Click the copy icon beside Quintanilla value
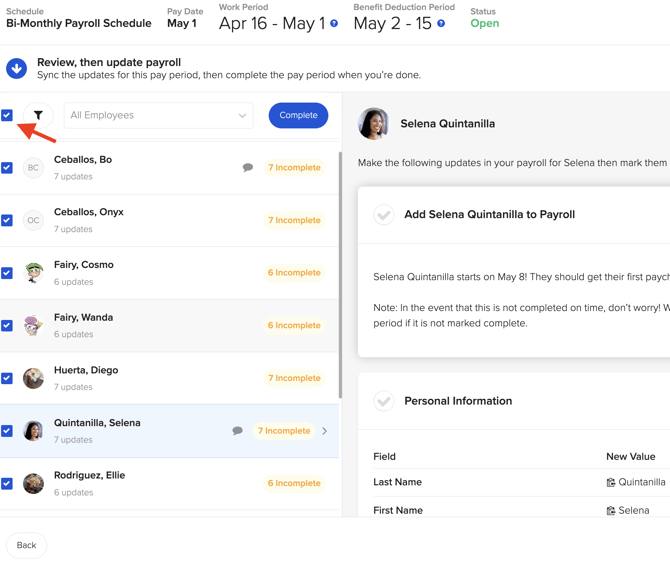 611,482
